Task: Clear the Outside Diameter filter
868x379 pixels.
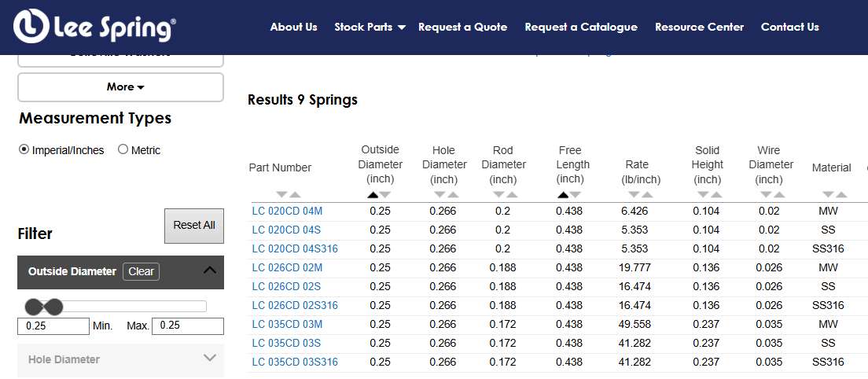Action: point(142,271)
